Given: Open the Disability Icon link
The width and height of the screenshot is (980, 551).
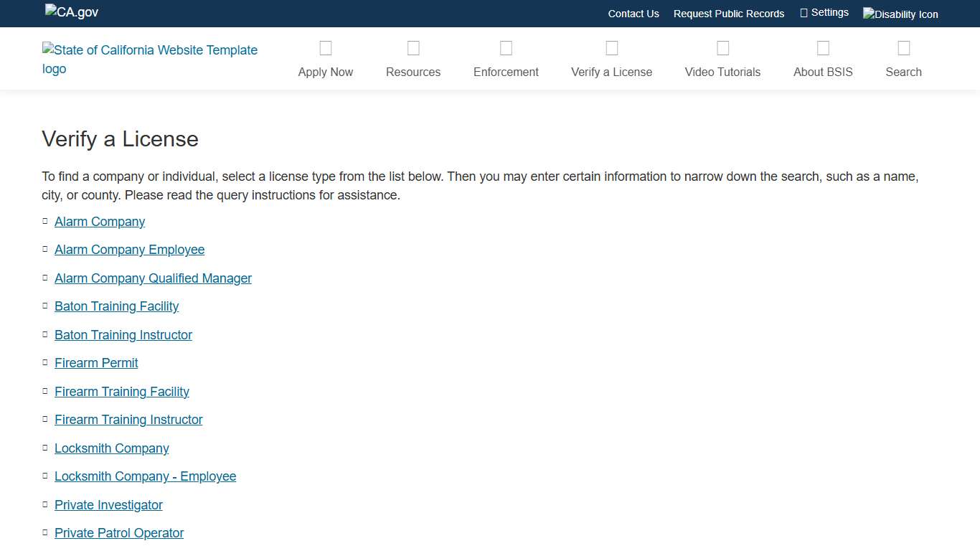Looking at the screenshot, I should pyautogui.click(x=900, y=14).
